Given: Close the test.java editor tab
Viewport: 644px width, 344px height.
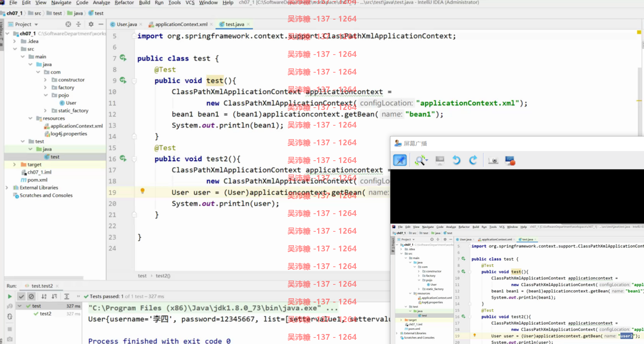Looking at the screenshot, I should tap(248, 24).
